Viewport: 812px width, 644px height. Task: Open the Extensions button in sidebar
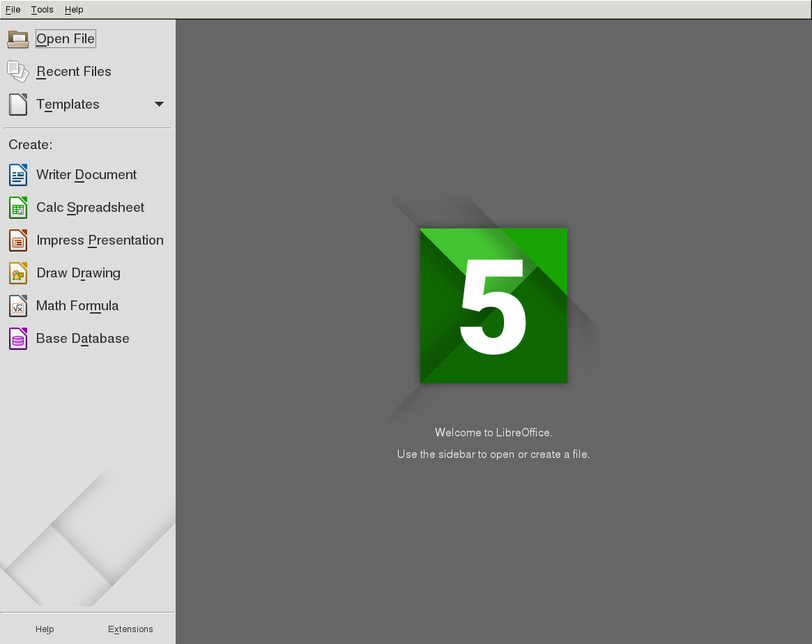(x=130, y=629)
